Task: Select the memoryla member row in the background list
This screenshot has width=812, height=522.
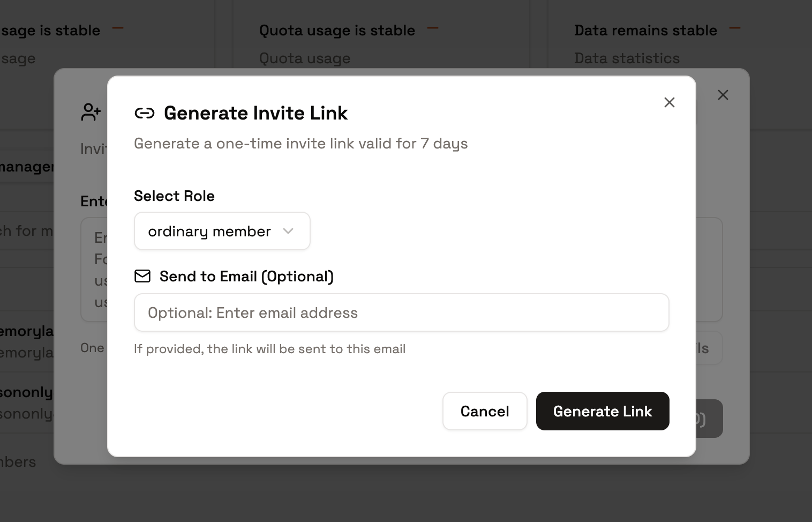Action: pyautogui.click(x=27, y=341)
